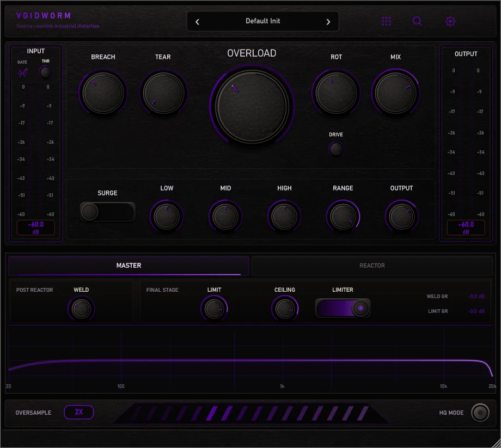Switch to the REACTOR tab
The height and width of the screenshot is (448, 501).
tap(372, 265)
